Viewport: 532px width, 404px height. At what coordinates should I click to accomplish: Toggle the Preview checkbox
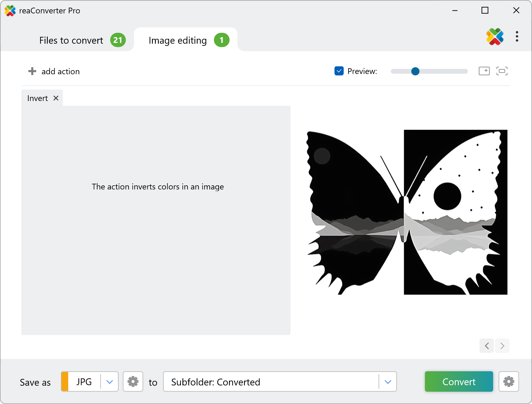tap(339, 71)
